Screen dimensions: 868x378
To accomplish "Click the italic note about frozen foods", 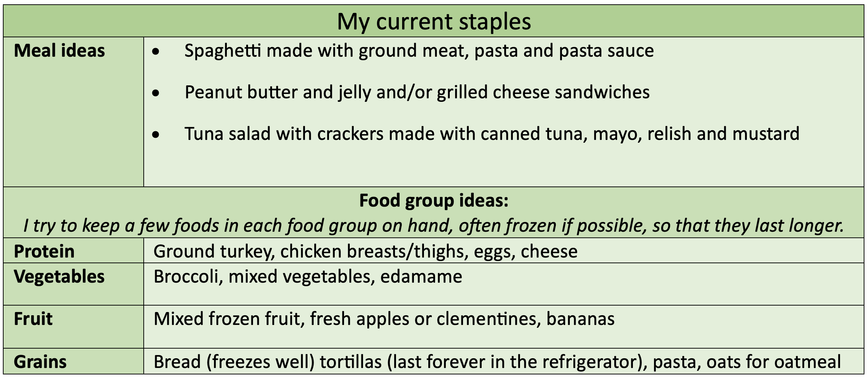I will click(434, 226).
